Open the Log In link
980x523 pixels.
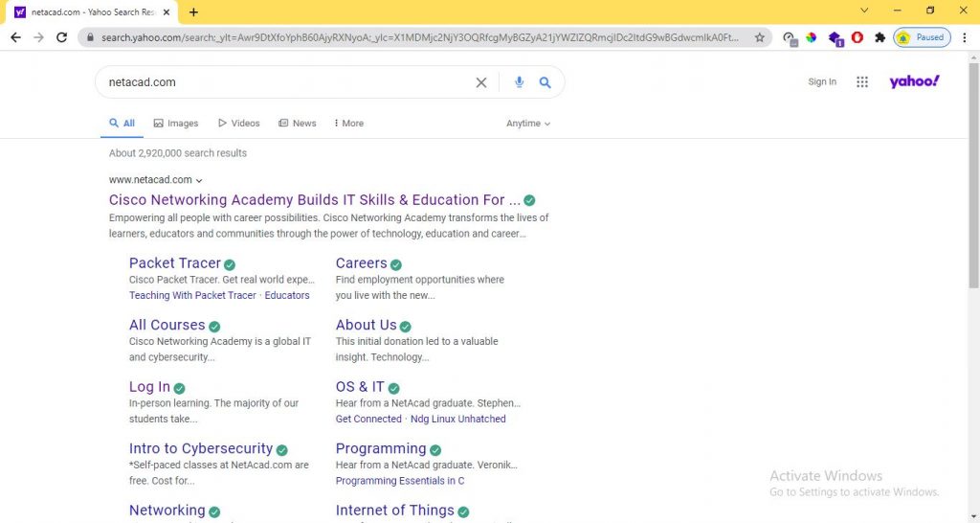click(149, 387)
